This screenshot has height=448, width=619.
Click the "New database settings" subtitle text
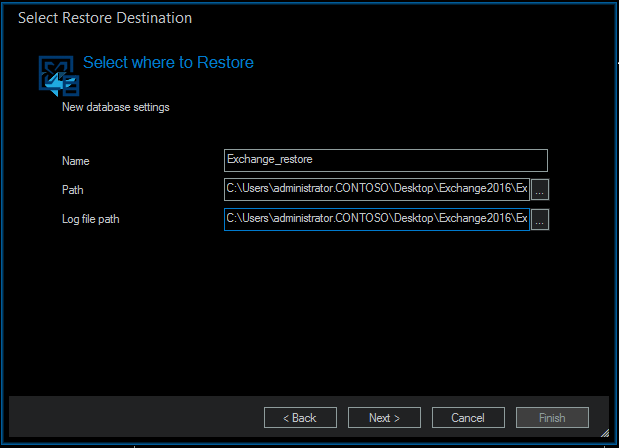click(x=116, y=107)
